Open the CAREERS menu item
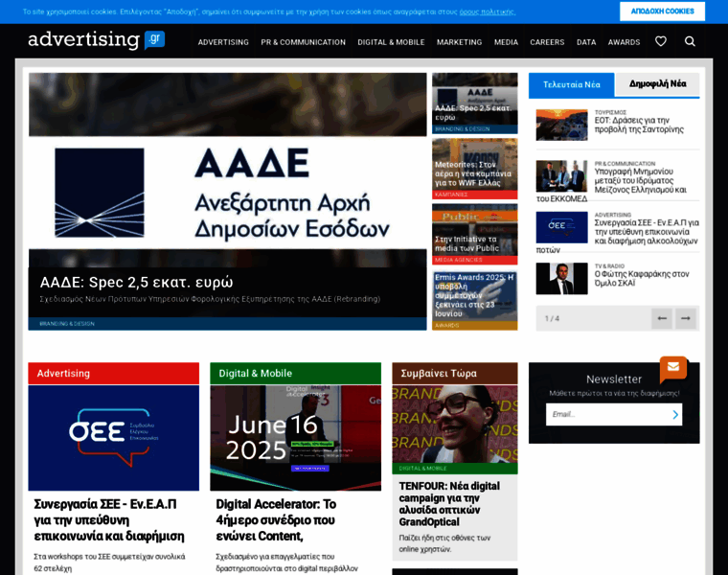Screen dimensions: 728x575 547,42
